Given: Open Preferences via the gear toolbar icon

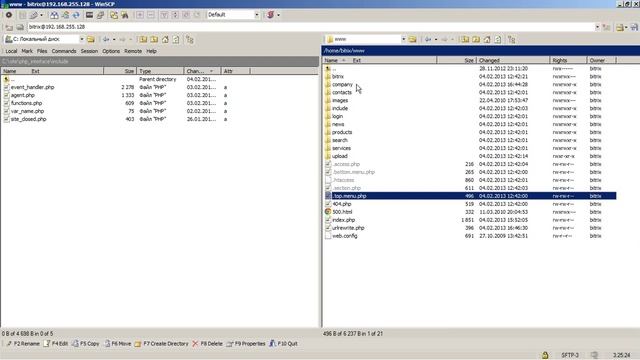Looking at the screenshot, I should [x=9, y=15].
